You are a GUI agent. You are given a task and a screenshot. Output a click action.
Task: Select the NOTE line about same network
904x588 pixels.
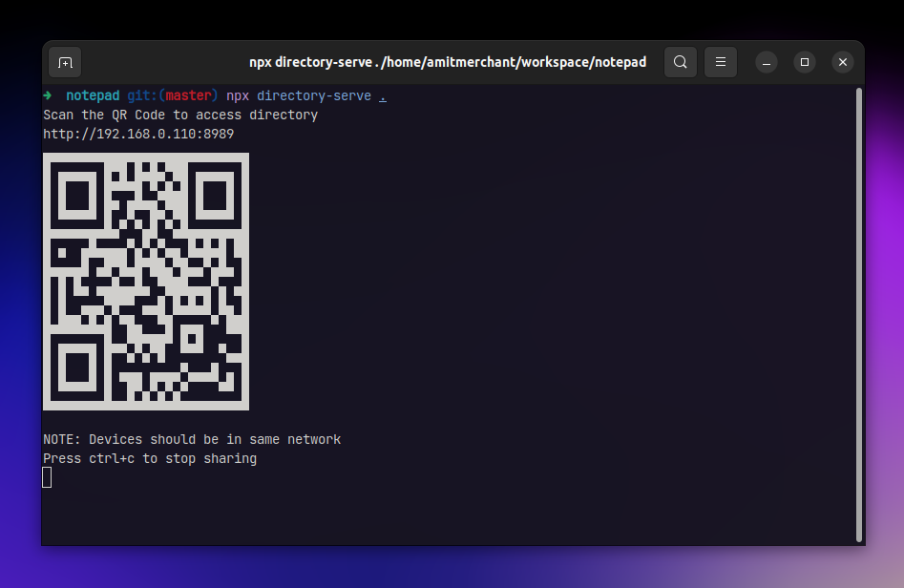coord(192,439)
